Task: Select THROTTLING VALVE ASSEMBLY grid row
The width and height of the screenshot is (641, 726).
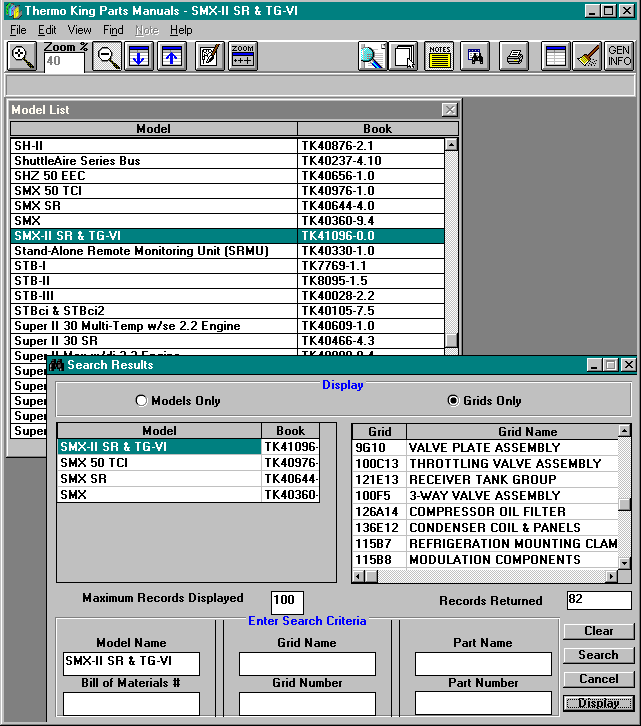Action: tap(485, 464)
